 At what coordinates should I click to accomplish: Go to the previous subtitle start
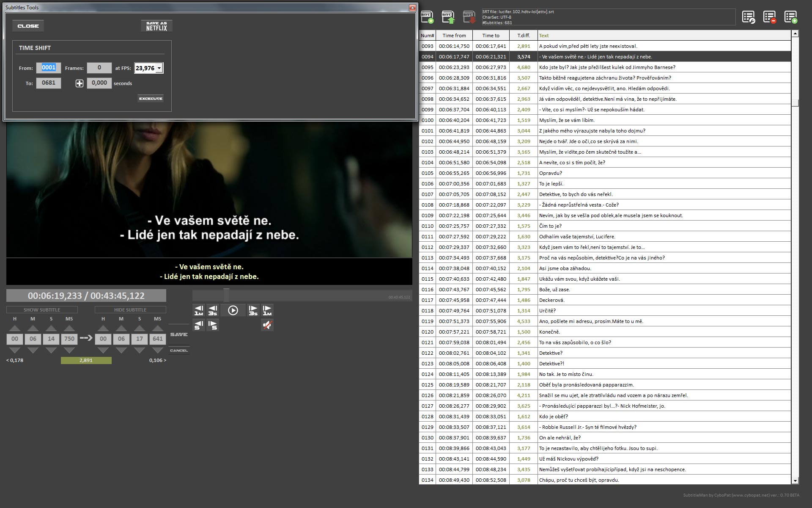coord(199,325)
